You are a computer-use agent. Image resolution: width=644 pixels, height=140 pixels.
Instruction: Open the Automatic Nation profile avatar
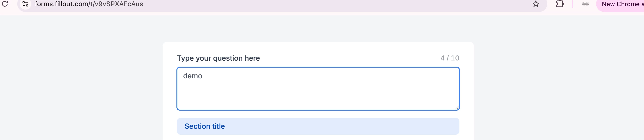(585, 4)
